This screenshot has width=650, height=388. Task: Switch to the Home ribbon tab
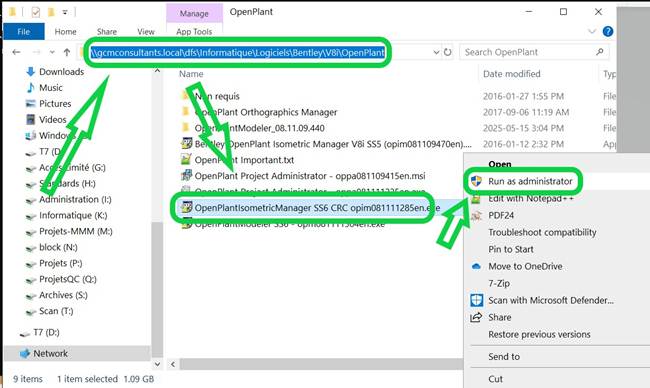[x=65, y=32]
